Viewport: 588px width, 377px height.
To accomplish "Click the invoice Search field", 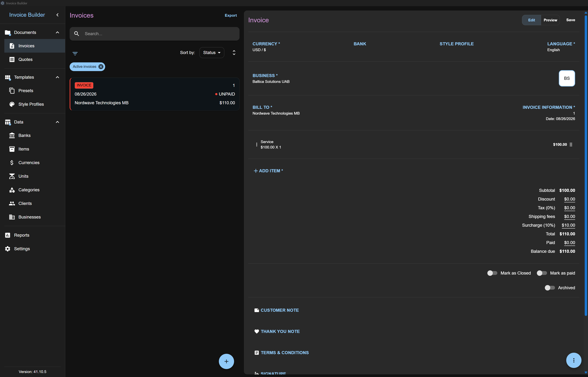I will tap(154, 34).
